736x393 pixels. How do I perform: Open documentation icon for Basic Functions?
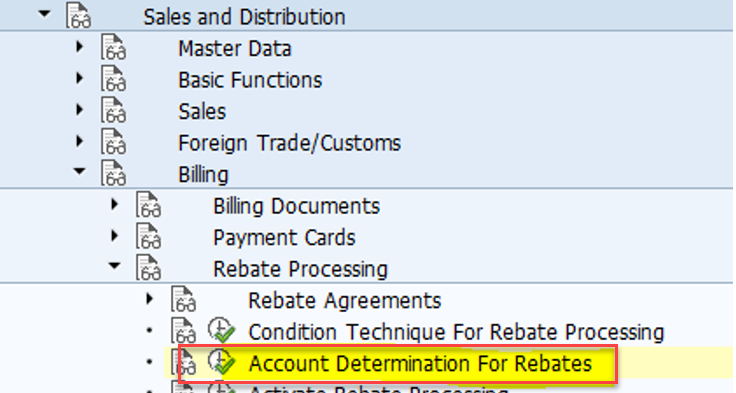coord(113,78)
